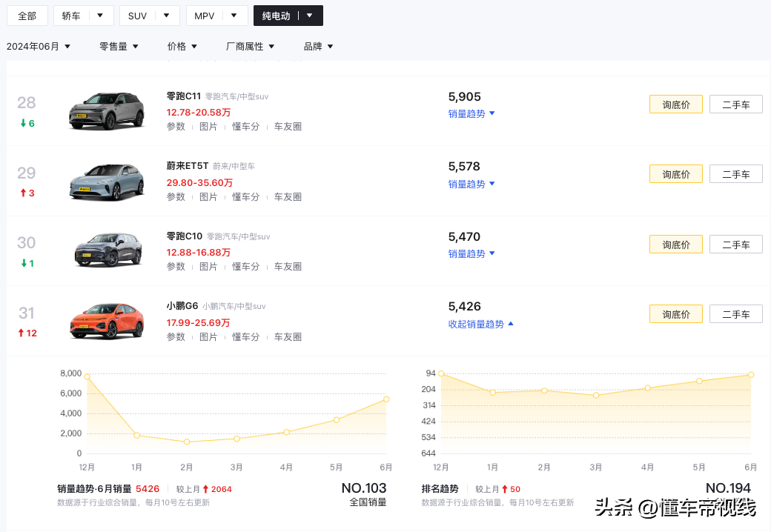
Task: Open the 品牌 filter dropdown
Action: tap(318, 46)
